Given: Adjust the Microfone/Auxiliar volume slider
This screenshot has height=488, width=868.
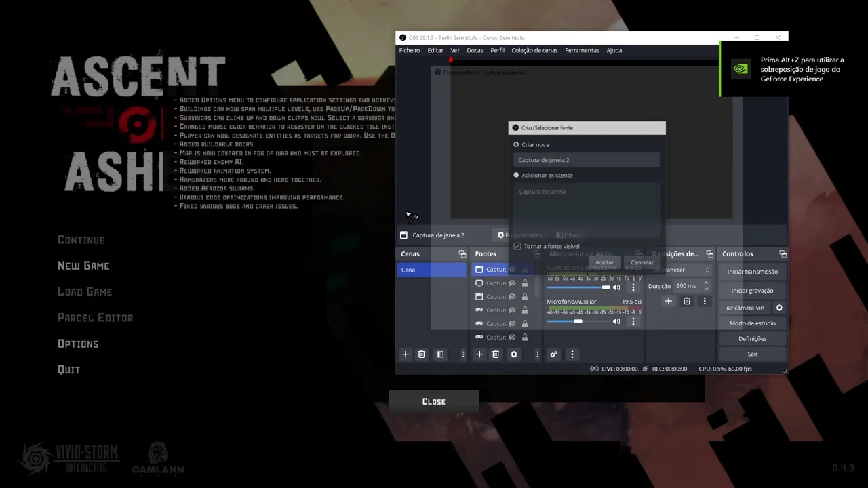Looking at the screenshot, I should click(x=578, y=321).
